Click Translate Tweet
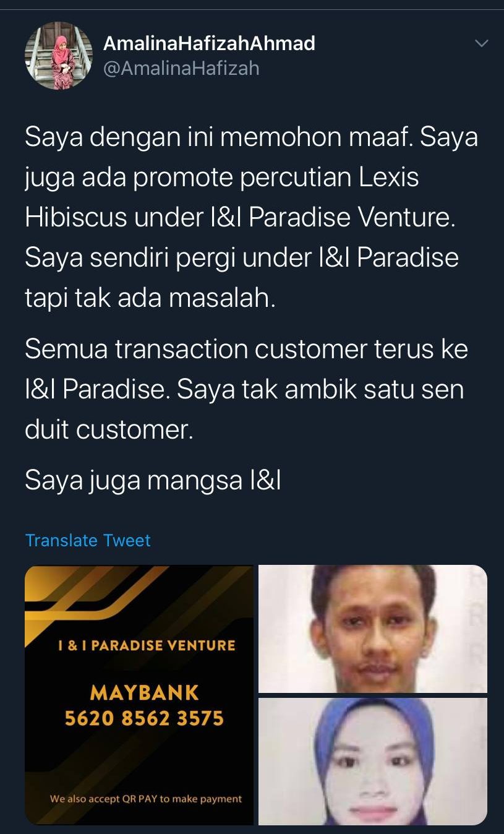 coord(88,540)
